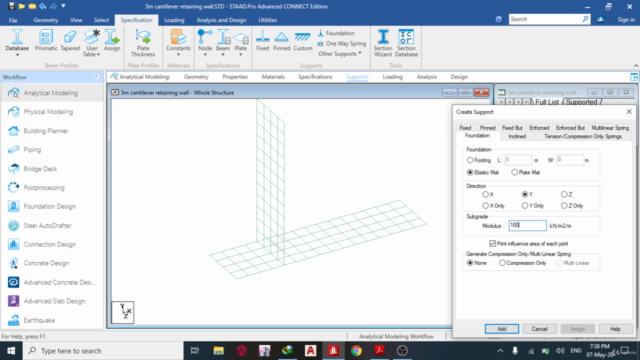Screen dimensions: 640x360
Task: Switch to Fixed But support tab
Action: 512,128
